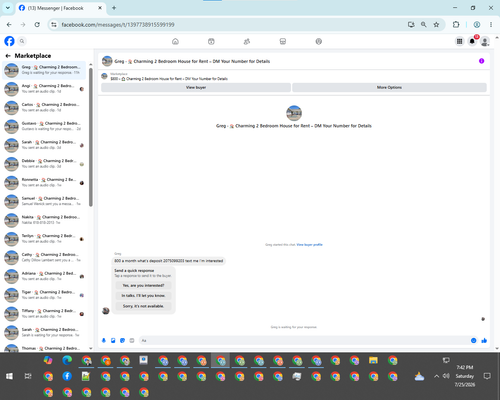Open the Friends icon in top navigation
The image size is (500, 400).
[x=247, y=41]
